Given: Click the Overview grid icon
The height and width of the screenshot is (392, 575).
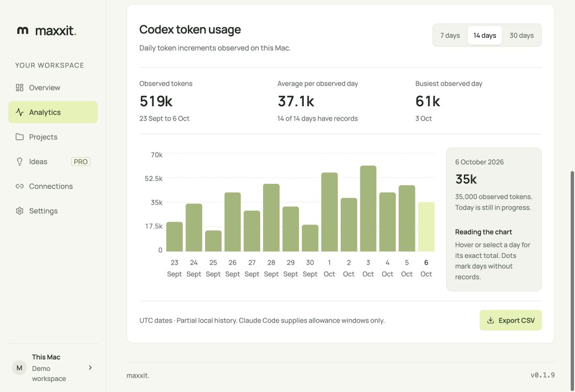Looking at the screenshot, I should pyautogui.click(x=20, y=88).
